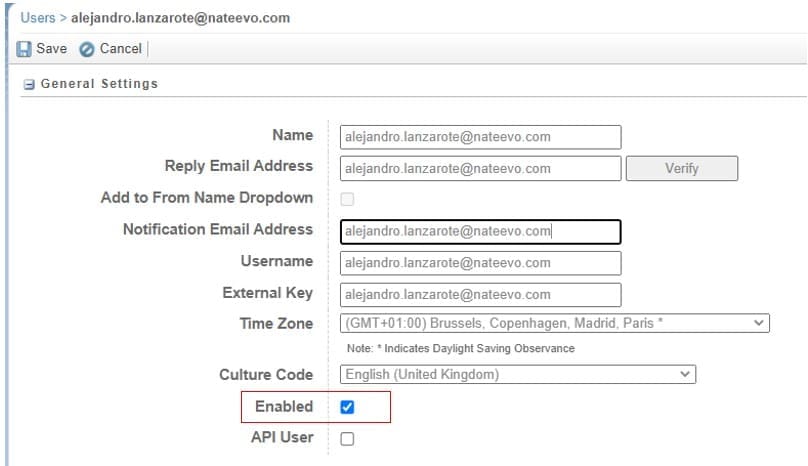Viewport: 808px width, 466px height.
Task: Focus the External Key input
Action: tap(480, 295)
